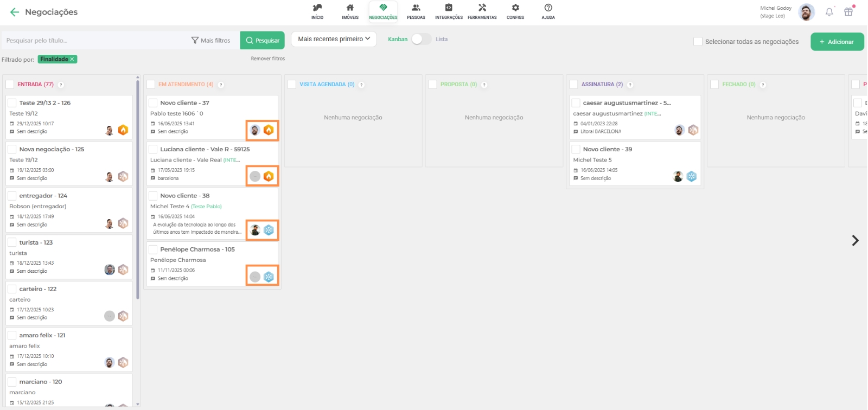Tick checkbox on entregador - 124 card
The image size is (868, 410).
coord(12,196)
